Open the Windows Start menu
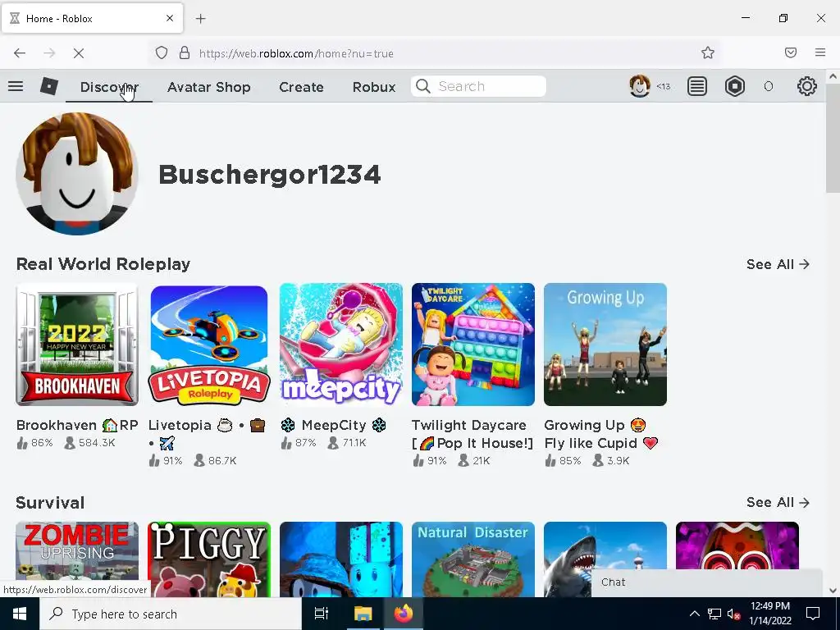This screenshot has width=840, height=630. point(20,614)
